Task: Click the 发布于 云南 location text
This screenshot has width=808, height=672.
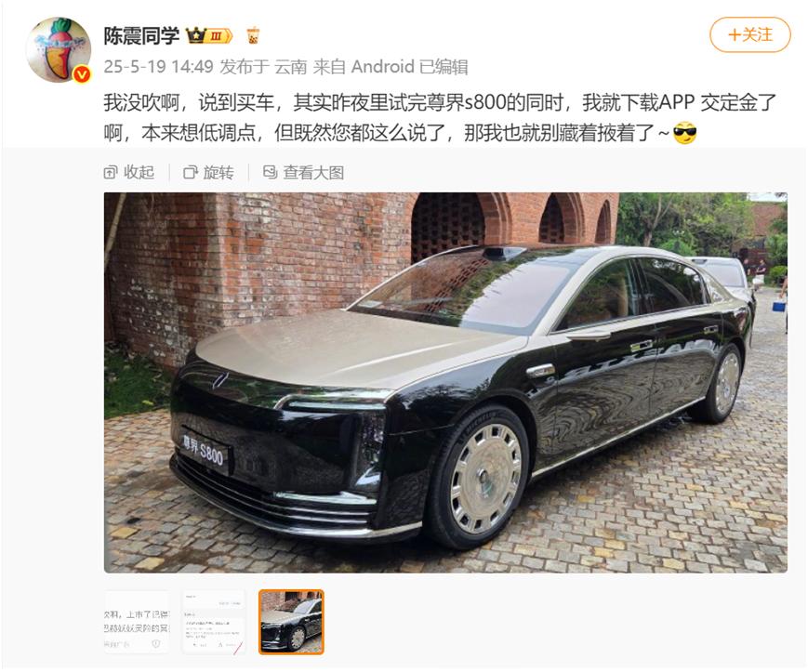Action: (263, 67)
